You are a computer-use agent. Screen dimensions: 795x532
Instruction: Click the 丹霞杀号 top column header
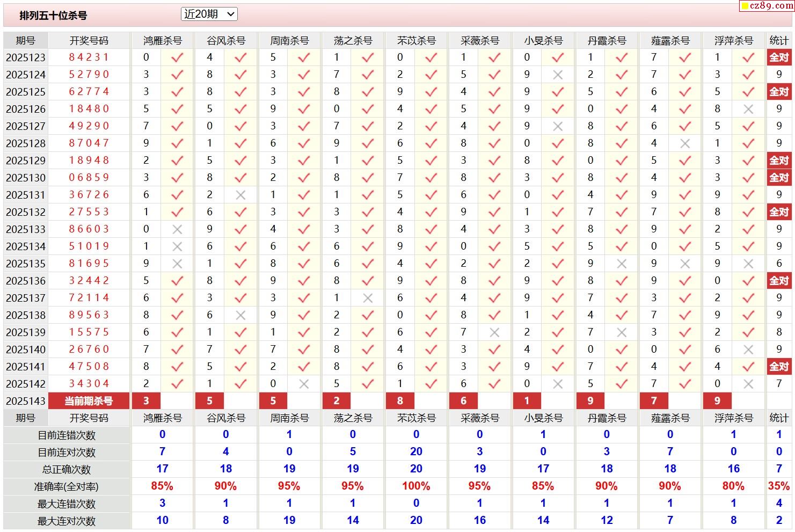coord(607,41)
